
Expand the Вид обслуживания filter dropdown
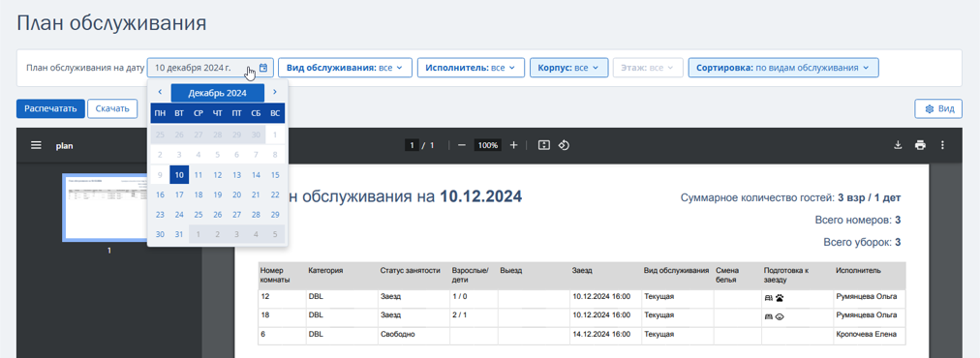pyautogui.click(x=345, y=68)
